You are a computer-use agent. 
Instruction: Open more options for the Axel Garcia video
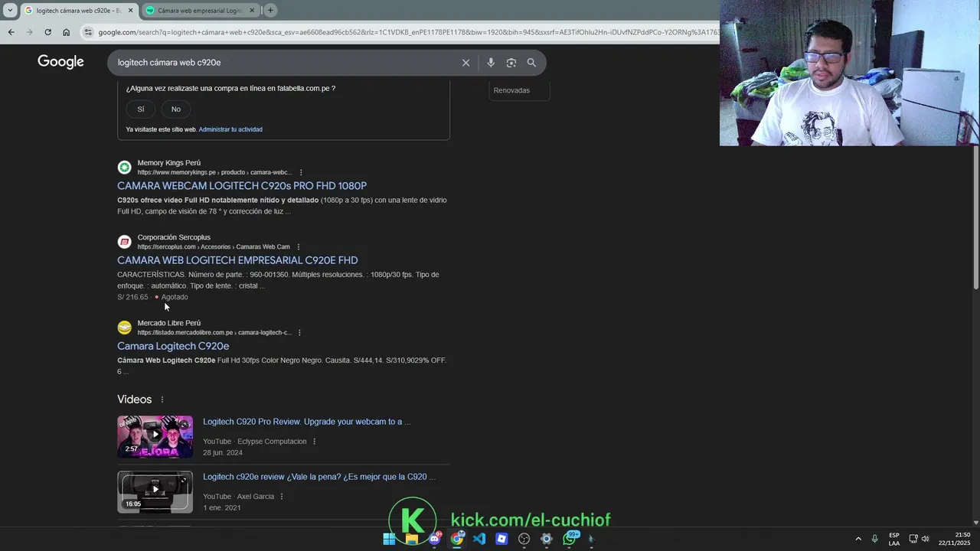coord(282,497)
